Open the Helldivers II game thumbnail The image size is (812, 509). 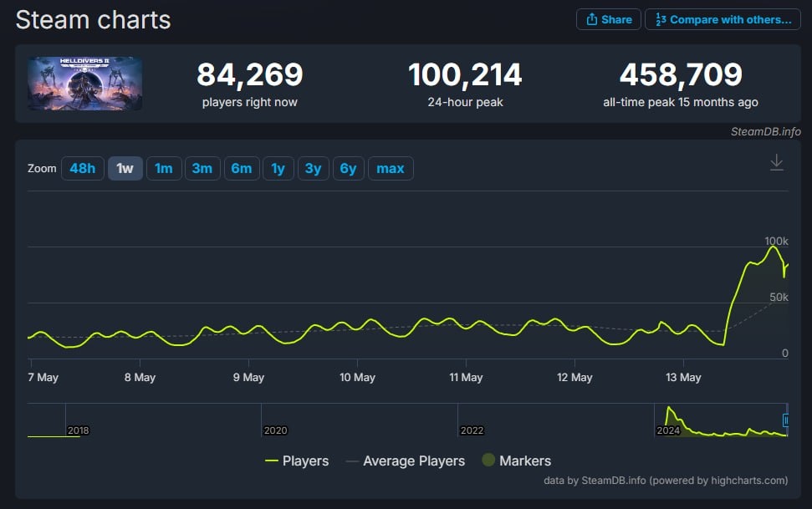tap(85, 84)
